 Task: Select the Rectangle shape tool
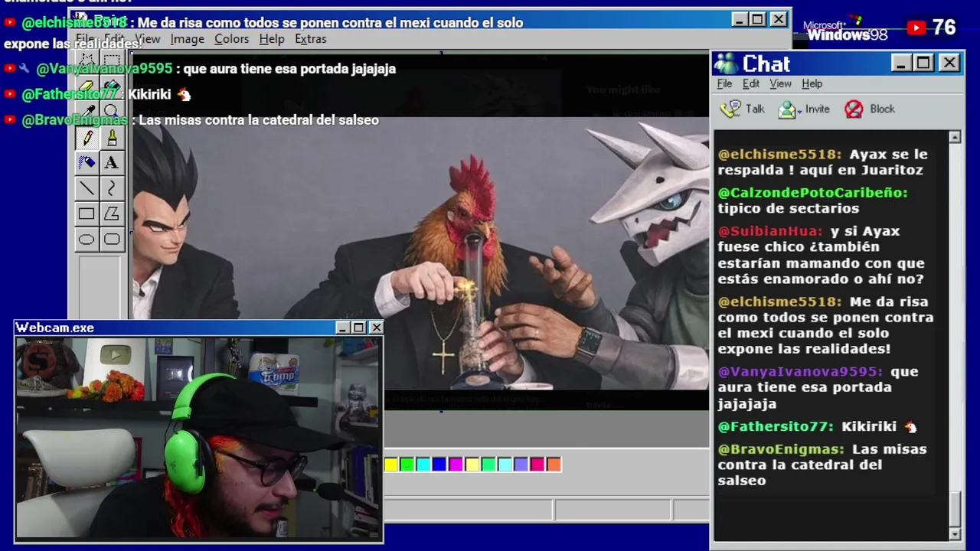click(x=87, y=214)
